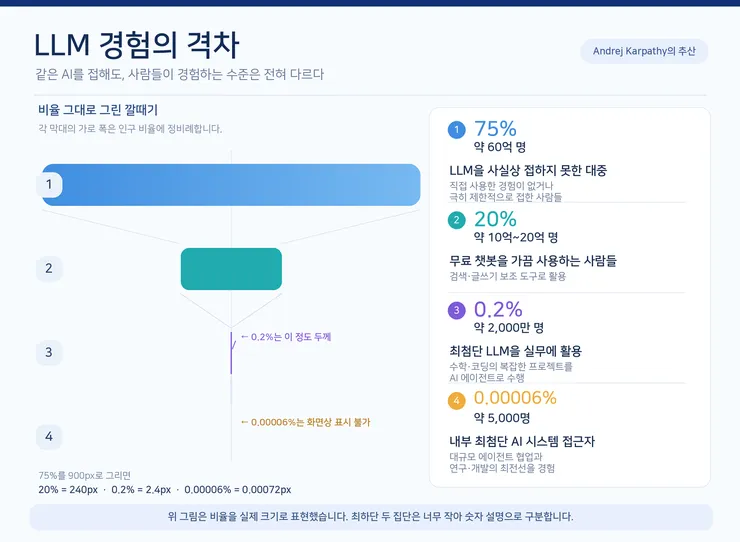Click the purple circle 3 icon beside 0.2%
This screenshot has width=740, height=542.
[456, 310]
